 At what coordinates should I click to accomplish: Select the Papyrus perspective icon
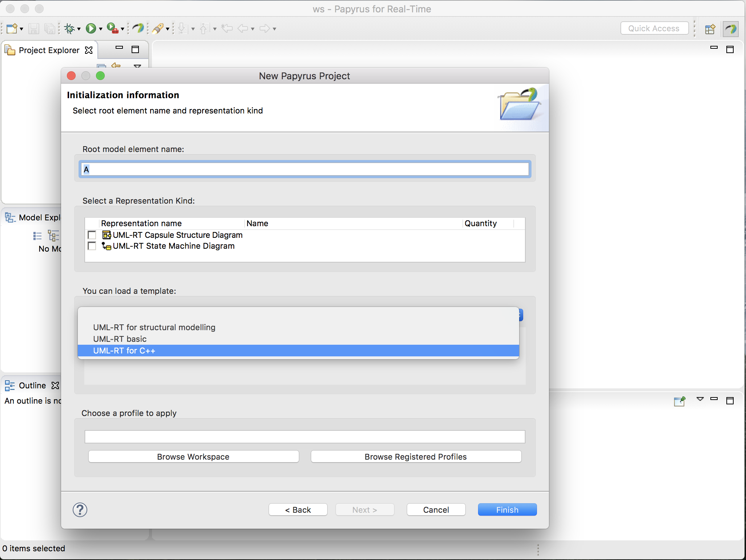(x=730, y=29)
